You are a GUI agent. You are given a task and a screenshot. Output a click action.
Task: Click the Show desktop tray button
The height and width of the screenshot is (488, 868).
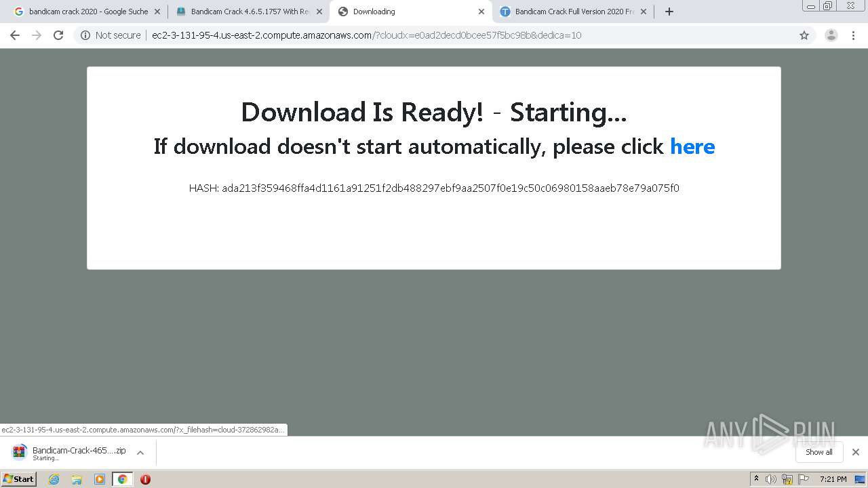pos(860,479)
